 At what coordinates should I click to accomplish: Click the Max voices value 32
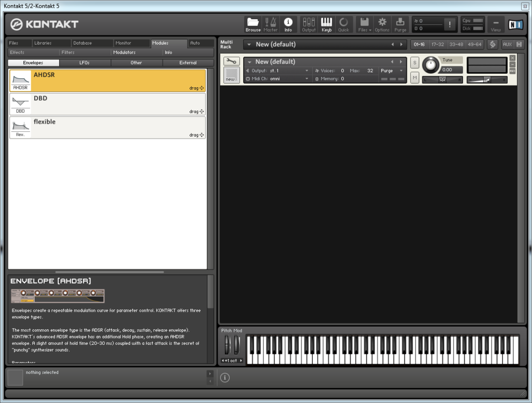click(x=370, y=71)
